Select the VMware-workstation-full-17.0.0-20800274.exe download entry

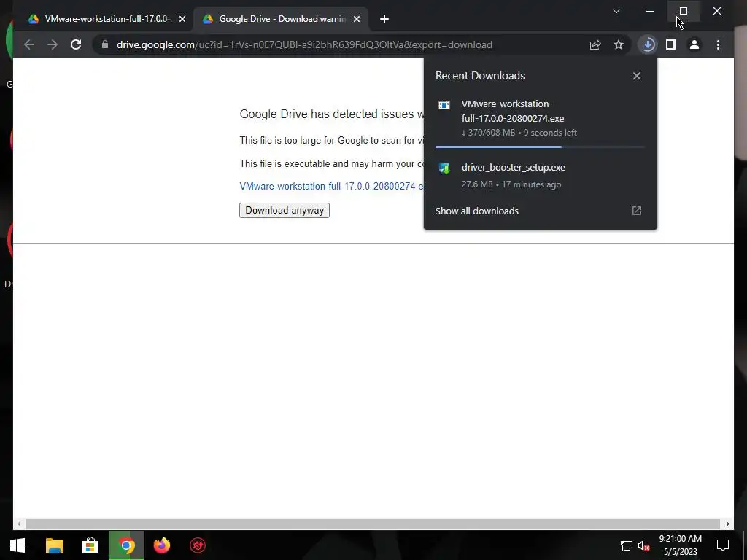point(541,119)
